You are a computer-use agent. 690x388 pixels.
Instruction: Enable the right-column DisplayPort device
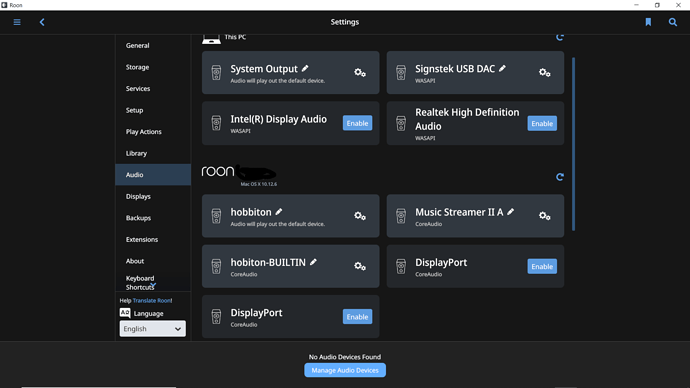pyautogui.click(x=542, y=267)
